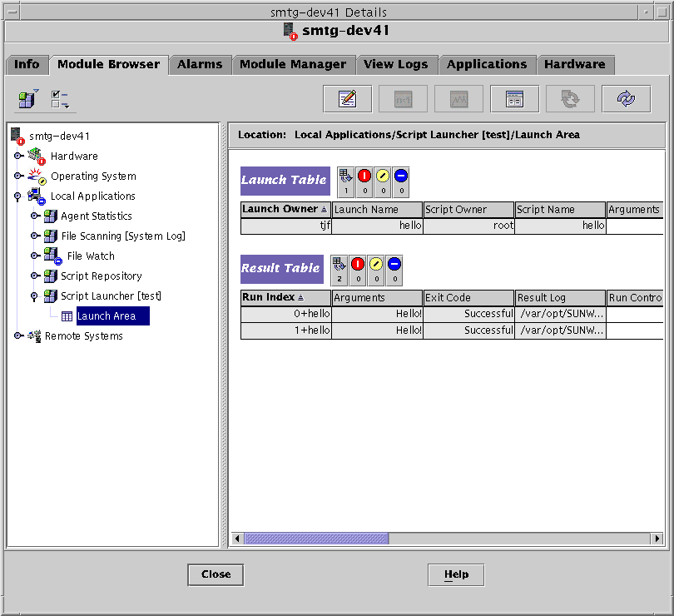Click Result Table red critical alarm icon
Viewport: 674px width, 616px height.
pos(358,271)
